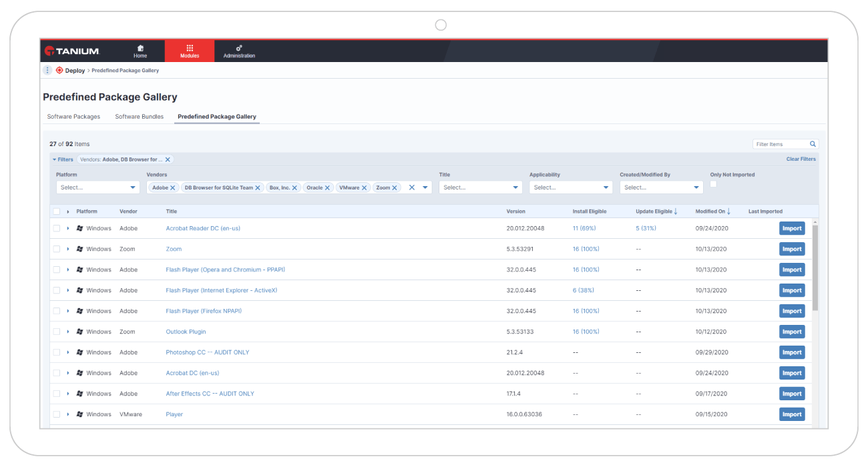
Task: Sort by the Update Eligible column
Action: [656, 211]
